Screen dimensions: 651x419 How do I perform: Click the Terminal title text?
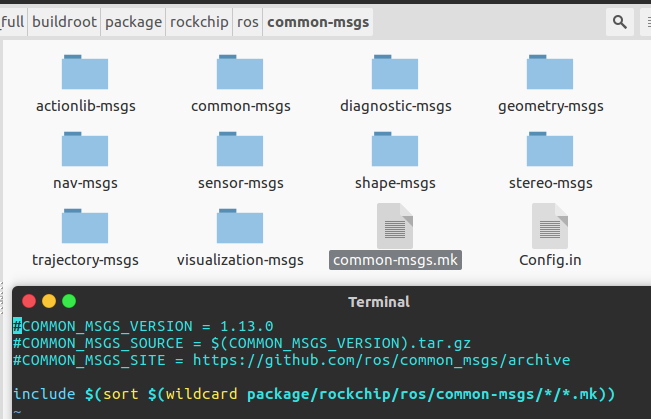point(379,302)
